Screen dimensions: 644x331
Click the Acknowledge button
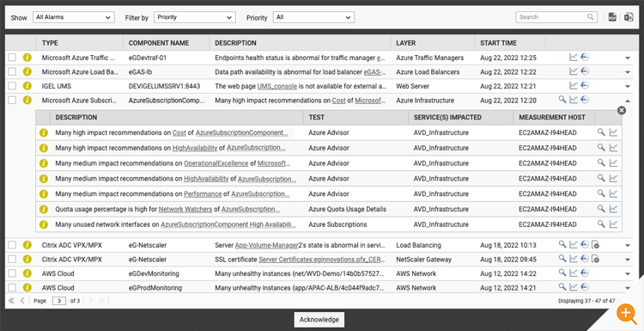click(x=319, y=320)
